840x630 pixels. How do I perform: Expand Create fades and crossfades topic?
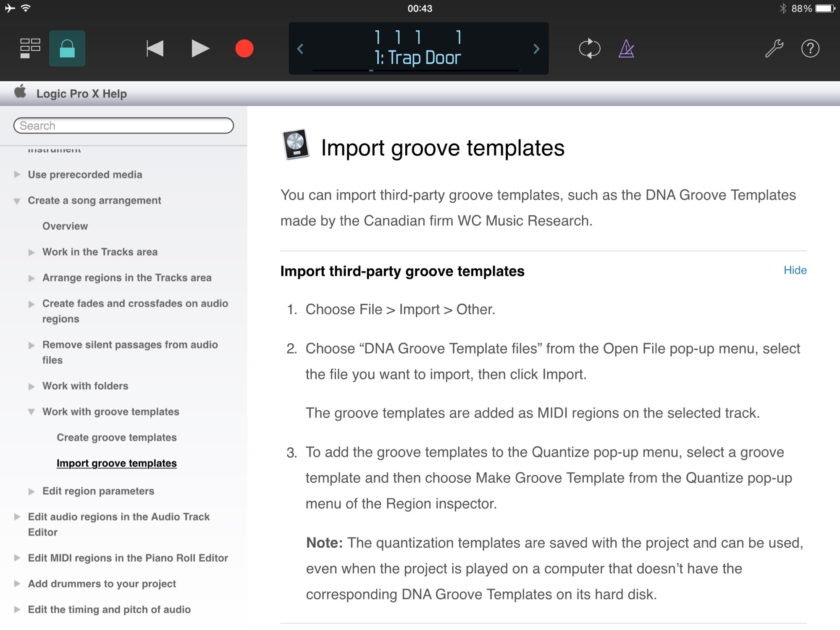pos(31,304)
